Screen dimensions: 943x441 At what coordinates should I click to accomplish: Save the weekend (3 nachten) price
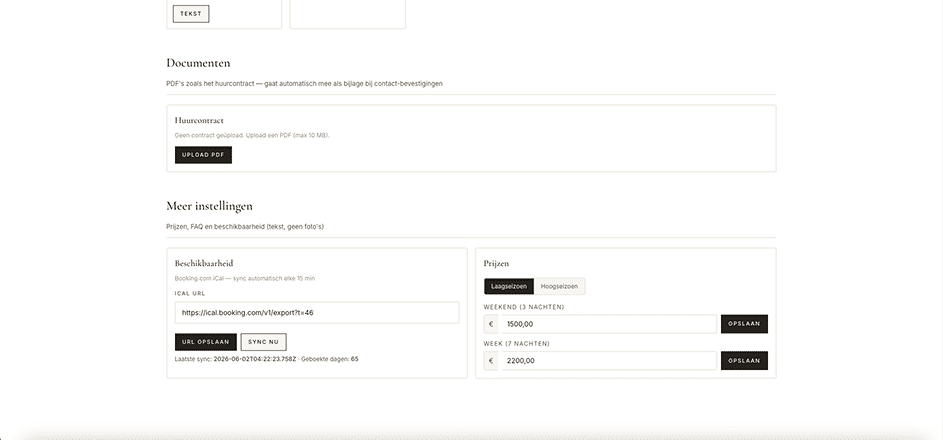744,324
